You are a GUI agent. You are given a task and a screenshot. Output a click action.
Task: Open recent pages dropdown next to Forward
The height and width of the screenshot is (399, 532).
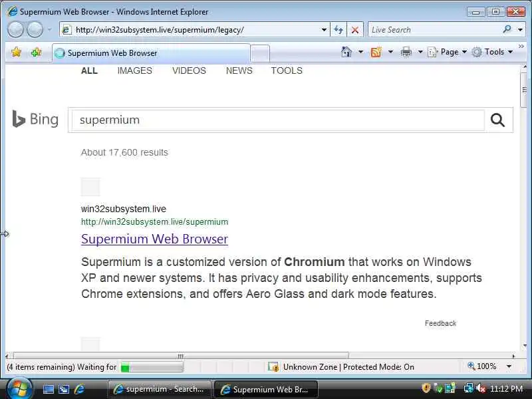coord(49,29)
